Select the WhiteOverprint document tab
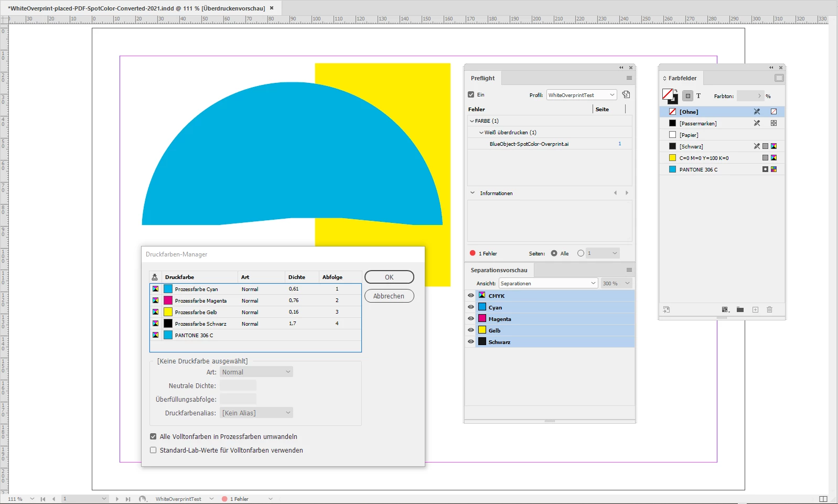The width and height of the screenshot is (838, 504). tap(142, 8)
